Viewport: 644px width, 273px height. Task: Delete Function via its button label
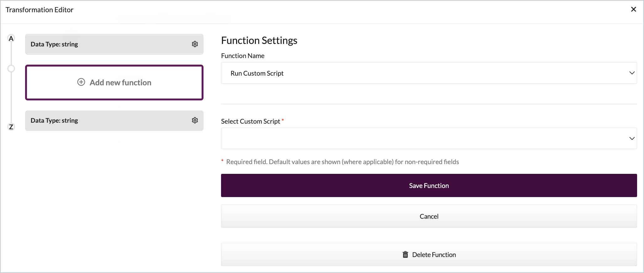pos(434,255)
